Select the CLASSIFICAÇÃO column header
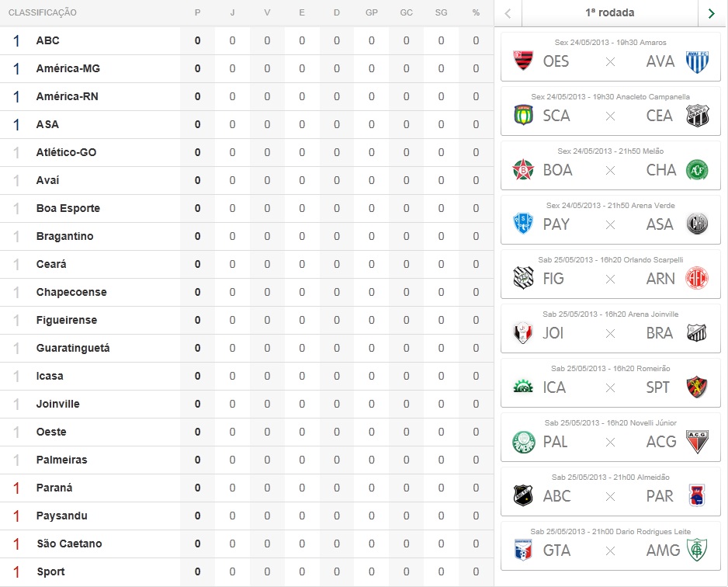This screenshot has width=728, height=587. pos(43,13)
